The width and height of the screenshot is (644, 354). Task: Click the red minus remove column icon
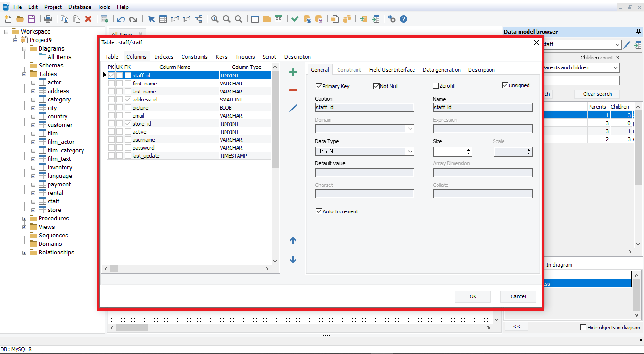pos(293,90)
